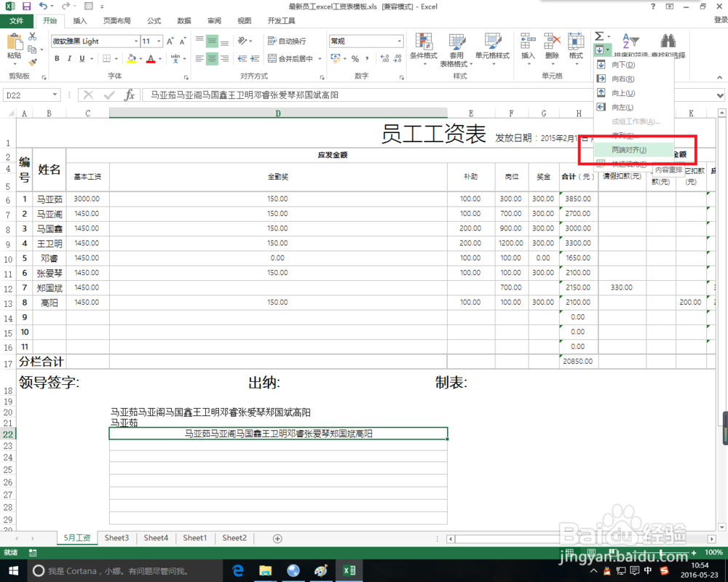Viewport: 728px width, 582px height.
Task: Open the Fill button dropdown arrow
Action: click(x=607, y=49)
